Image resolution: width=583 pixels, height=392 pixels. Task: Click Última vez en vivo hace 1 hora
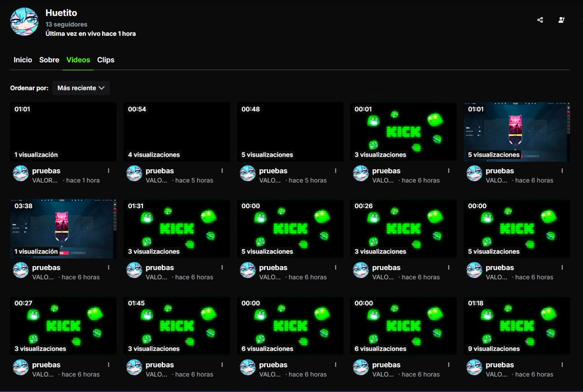pyautogui.click(x=91, y=34)
